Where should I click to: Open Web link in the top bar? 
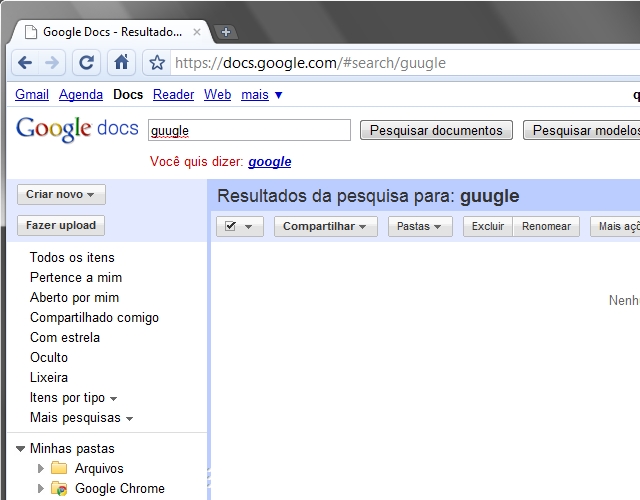(x=218, y=95)
